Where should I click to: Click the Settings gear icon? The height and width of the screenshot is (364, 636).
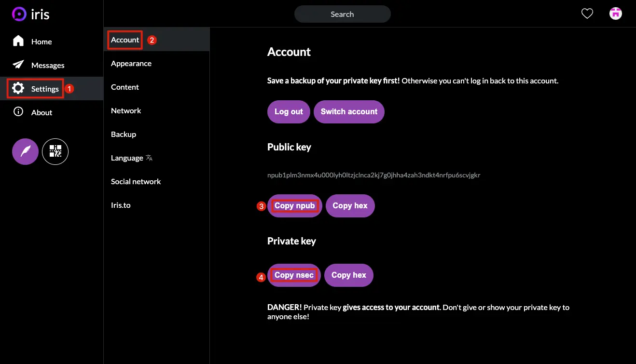click(18, 89)
